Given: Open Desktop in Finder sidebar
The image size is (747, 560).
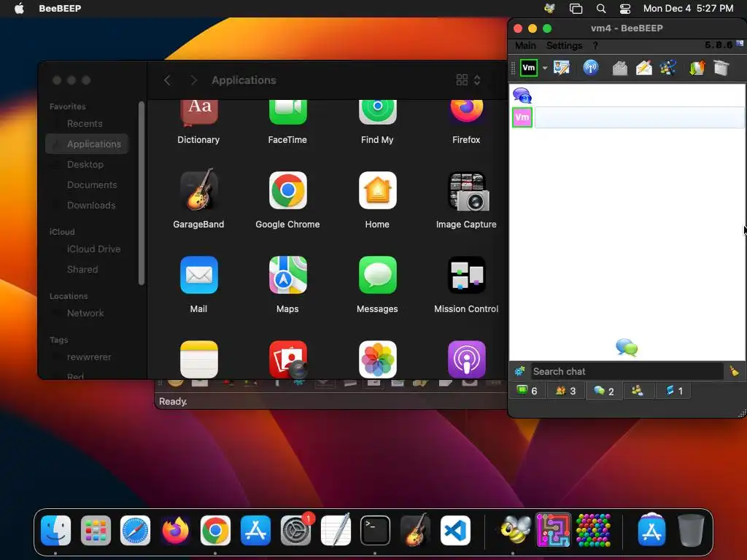Looking at the screenshot, I should [85, 164].
